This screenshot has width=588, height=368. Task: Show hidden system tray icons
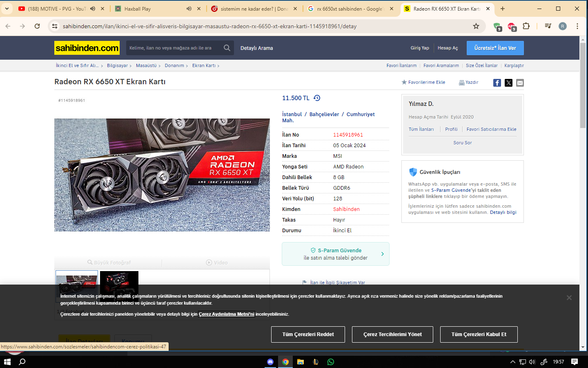pos(513,362)
